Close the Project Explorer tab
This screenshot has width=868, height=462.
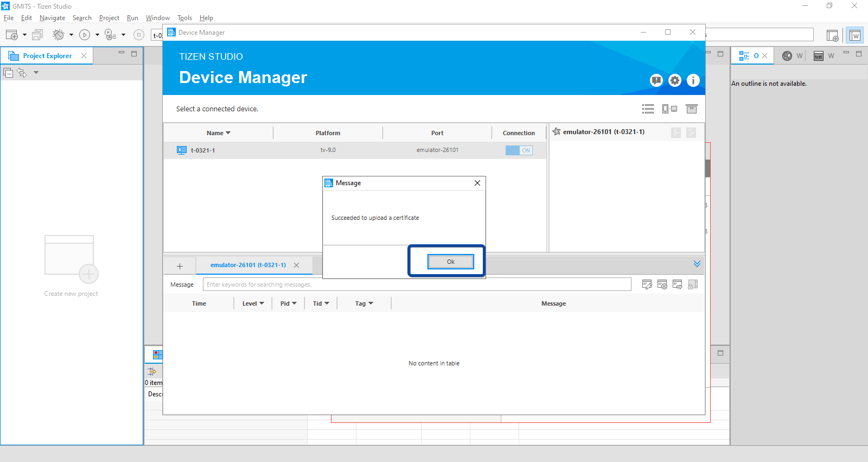coord(84,55)
